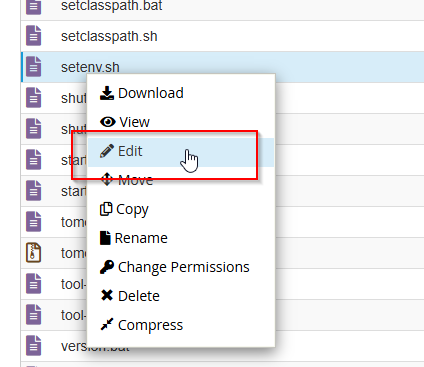Screen dimensions: 424x367
Task: Click the duplicate-pages Copy icon
Action: click(x=106, y=209)
